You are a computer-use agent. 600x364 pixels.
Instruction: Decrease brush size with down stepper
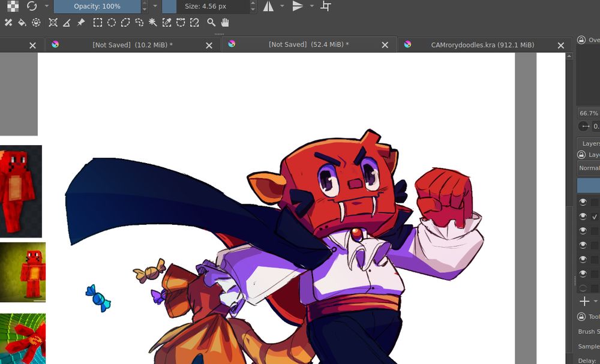(x=253, y=10)
